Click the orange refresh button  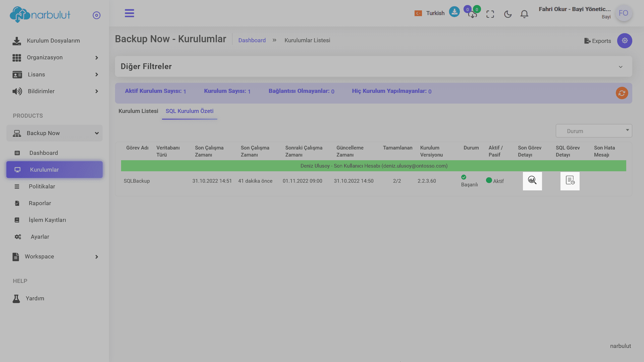(x=622, y=93)
